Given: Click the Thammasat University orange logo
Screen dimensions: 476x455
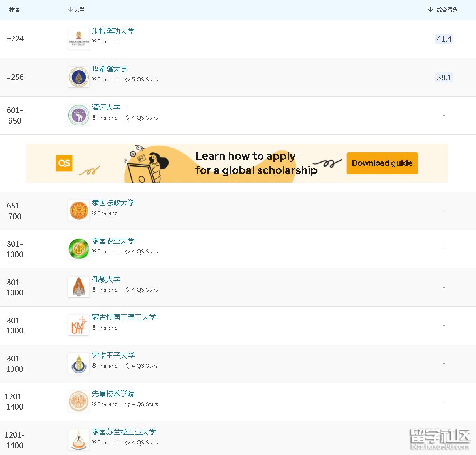Looking at the screenshot, I should point(79,211).
